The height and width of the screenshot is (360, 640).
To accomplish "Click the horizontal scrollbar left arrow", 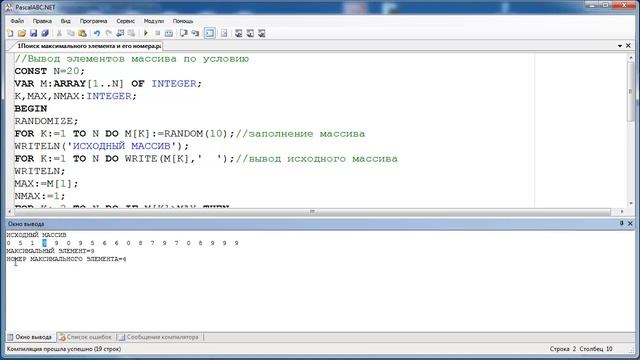I will click(10, 211).
